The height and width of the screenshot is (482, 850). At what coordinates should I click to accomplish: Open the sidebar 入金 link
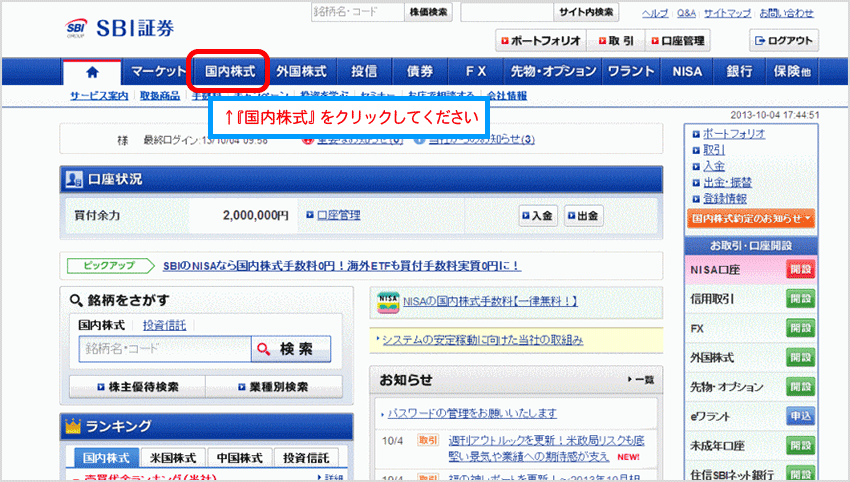point(714,166)
